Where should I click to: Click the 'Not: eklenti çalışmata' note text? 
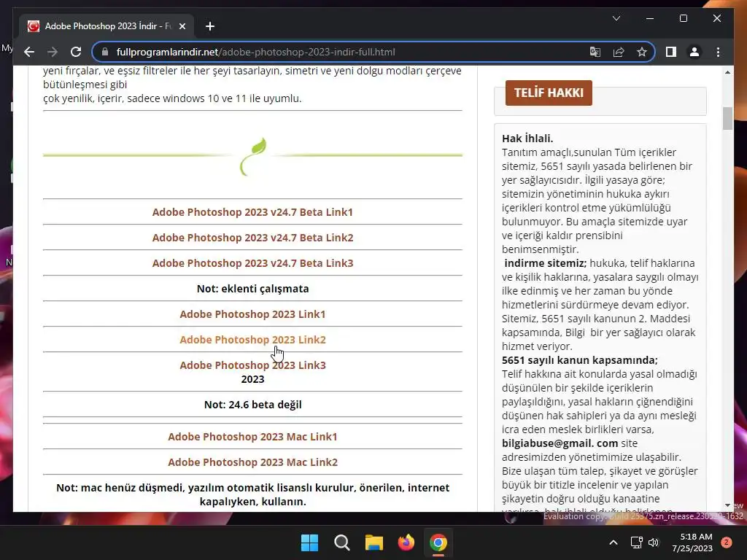coord(252,289)
